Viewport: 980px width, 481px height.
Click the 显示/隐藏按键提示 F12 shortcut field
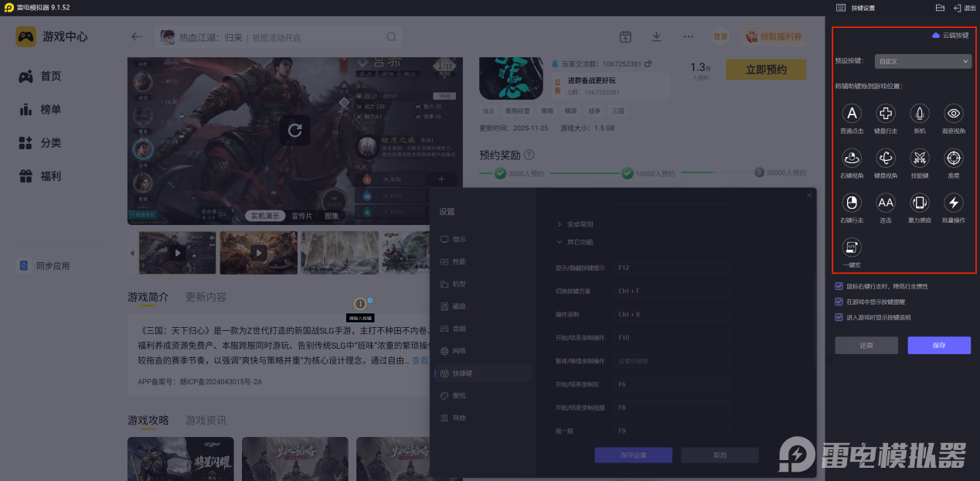tap(672, 268)
